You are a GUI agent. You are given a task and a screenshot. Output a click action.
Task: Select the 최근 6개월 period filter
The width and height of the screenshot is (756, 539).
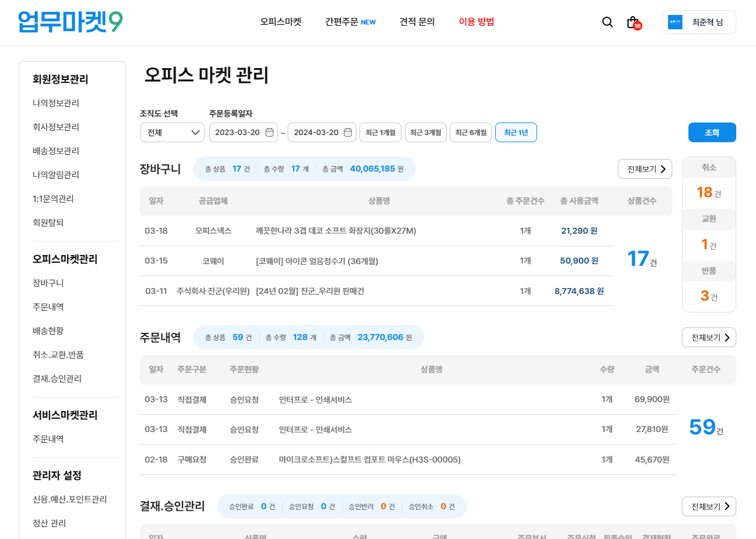tap(471, 133)
